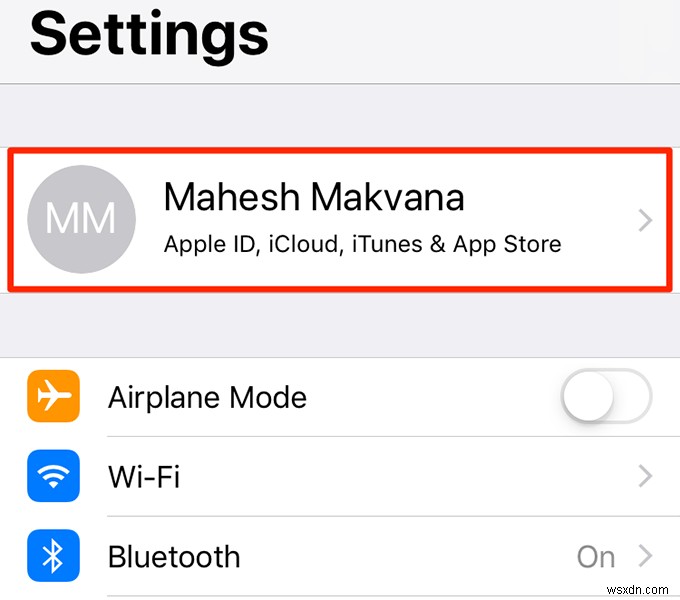
Task: Tap the Wi-Fi signal waves glyph
Action: 53,476
